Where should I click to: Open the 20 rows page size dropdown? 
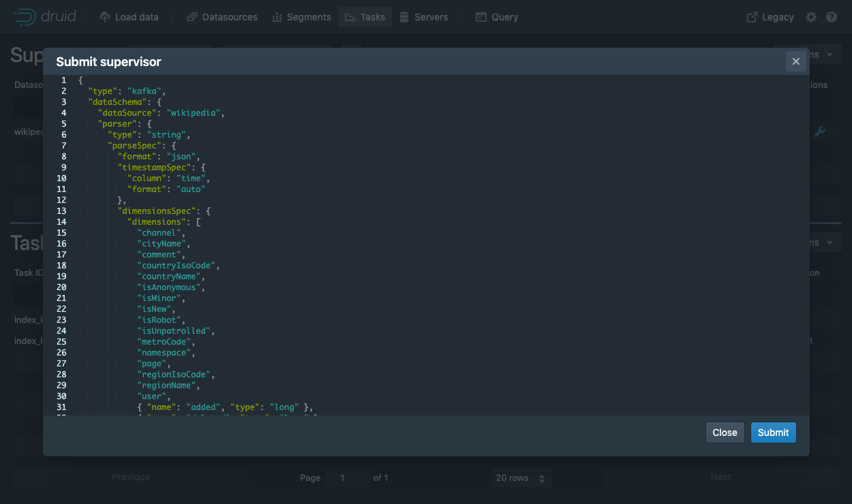click(521, 477)
